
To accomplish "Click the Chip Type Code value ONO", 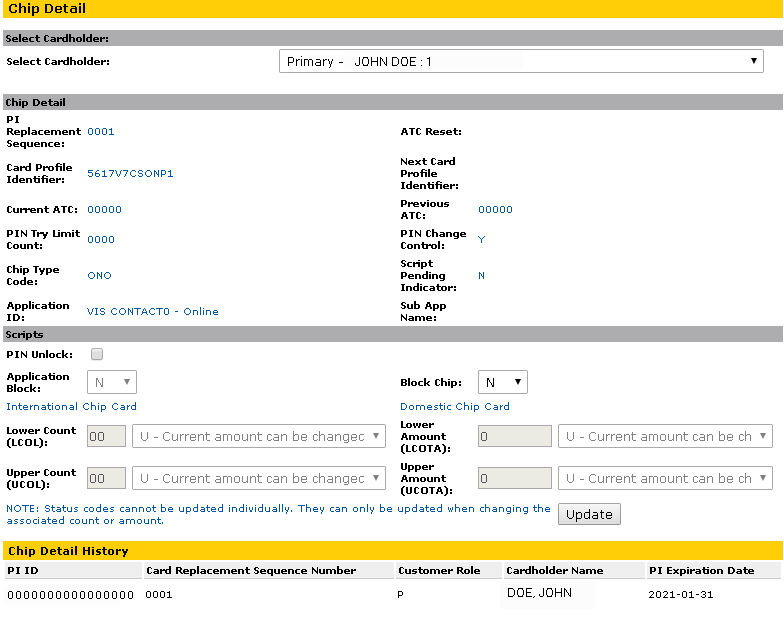I will (x=99, y=275).
